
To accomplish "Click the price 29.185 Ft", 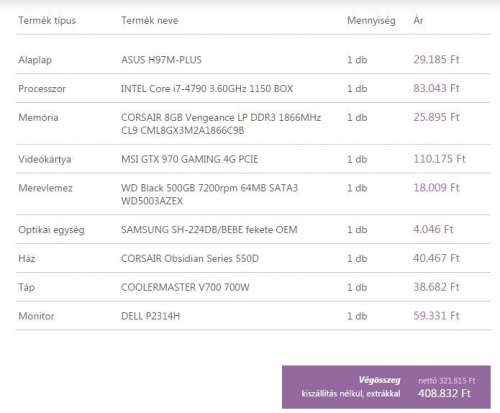I will tap(436, 60).
